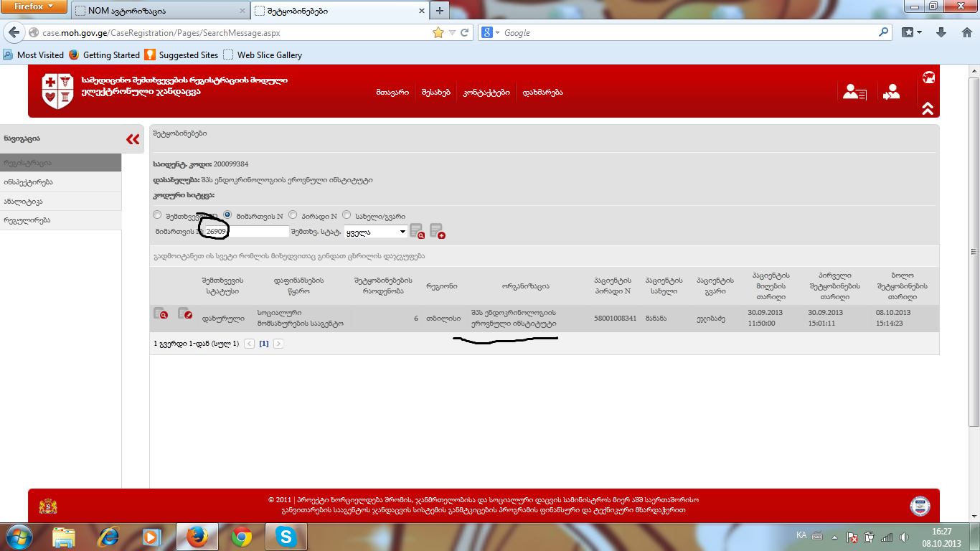Collapse the header with double up chevron
This screenshot has width=980, height=551.
[928, 108]
